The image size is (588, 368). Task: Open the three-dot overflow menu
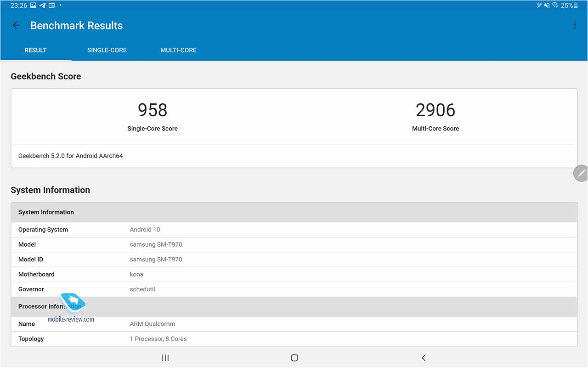[574, 26]
